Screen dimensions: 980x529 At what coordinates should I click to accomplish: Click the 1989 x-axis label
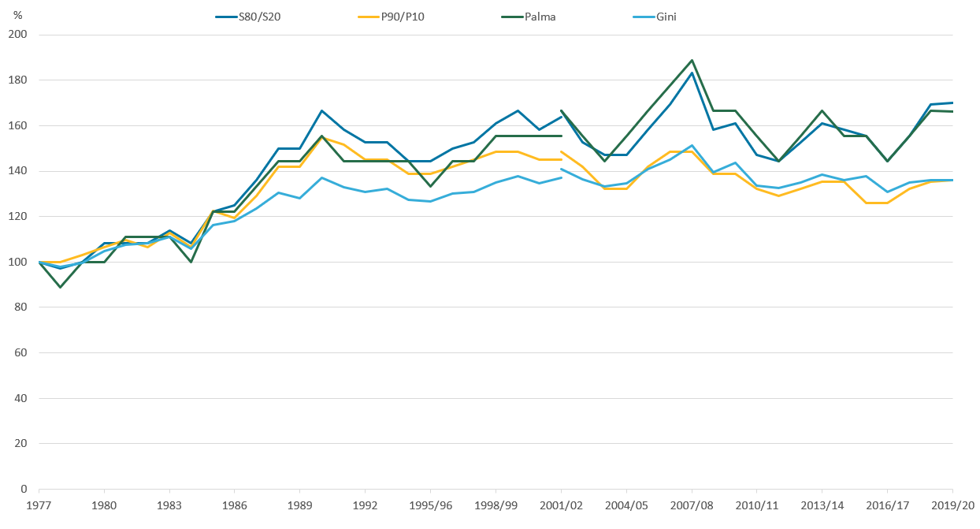pos(299,504)
